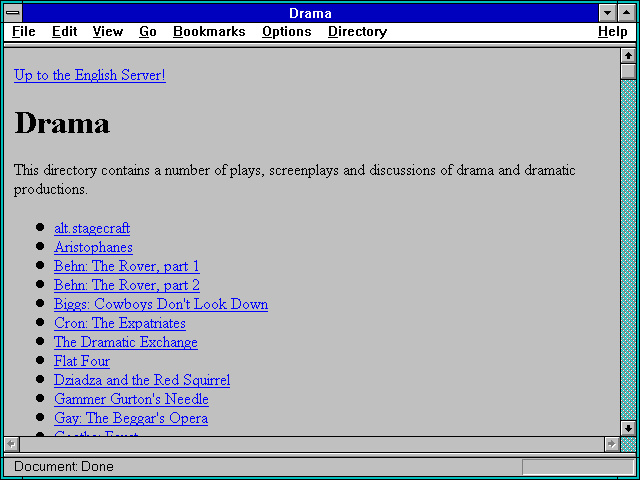
Task: Open the Go menu
Action: click(148, 32)
